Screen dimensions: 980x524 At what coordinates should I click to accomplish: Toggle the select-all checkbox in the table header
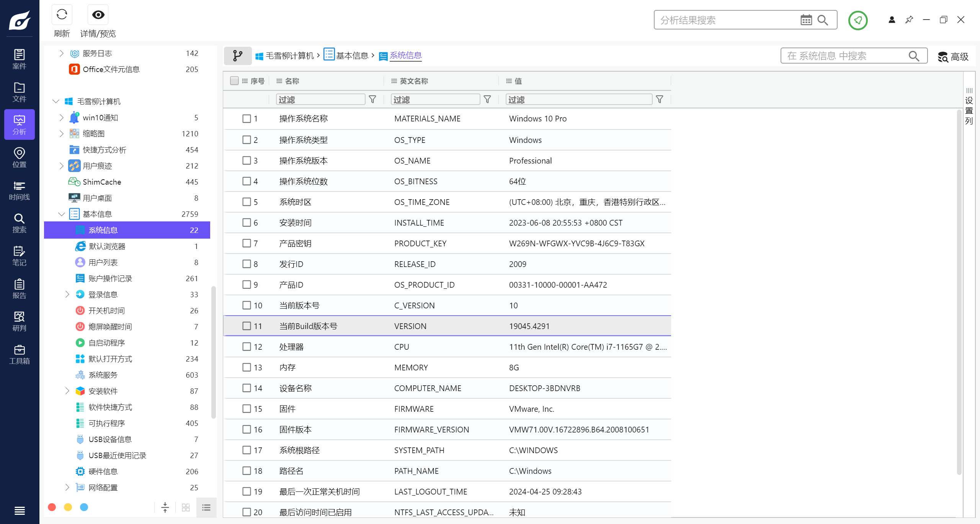tap(234, 81)
